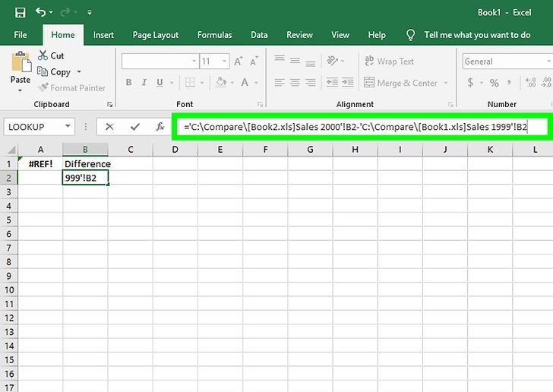Confirm formula with the Enter checkmark
Viewport: 553px width, 392px height.
point(135,127)
